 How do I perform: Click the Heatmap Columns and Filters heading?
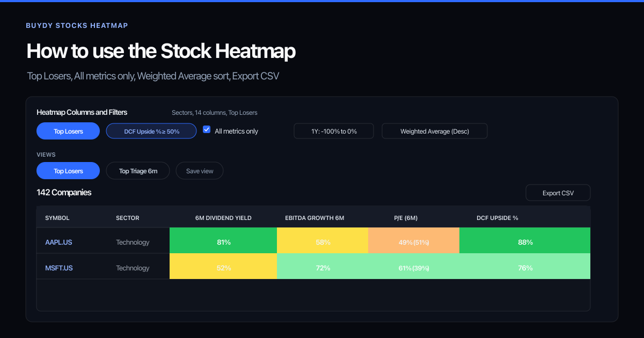point(82,112)
